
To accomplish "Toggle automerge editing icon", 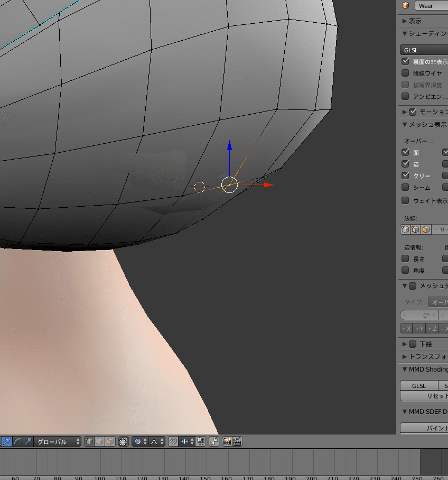I will [214, 441].
